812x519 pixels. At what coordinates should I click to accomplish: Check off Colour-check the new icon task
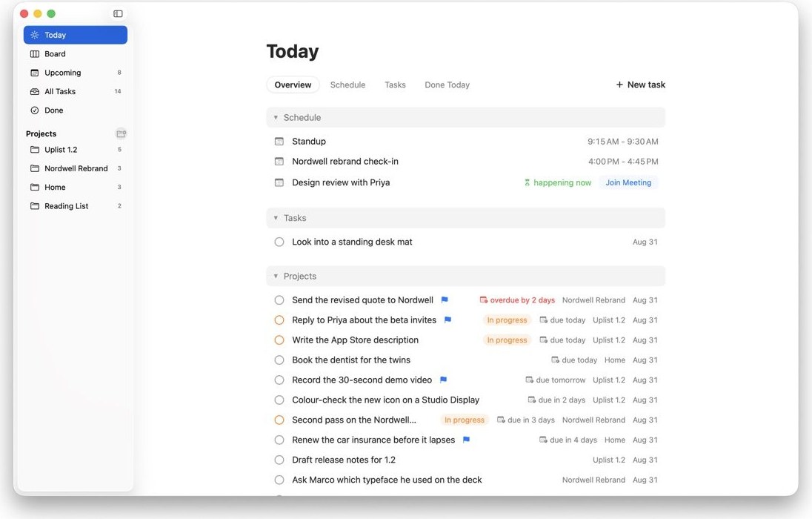coord(279,400)
